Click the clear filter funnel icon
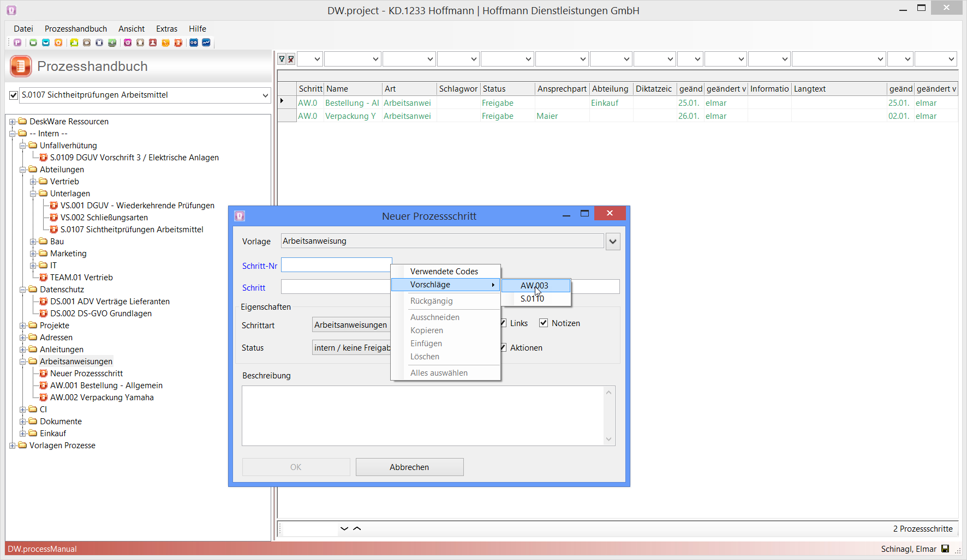967x560 pixels. tap(291, 59)
